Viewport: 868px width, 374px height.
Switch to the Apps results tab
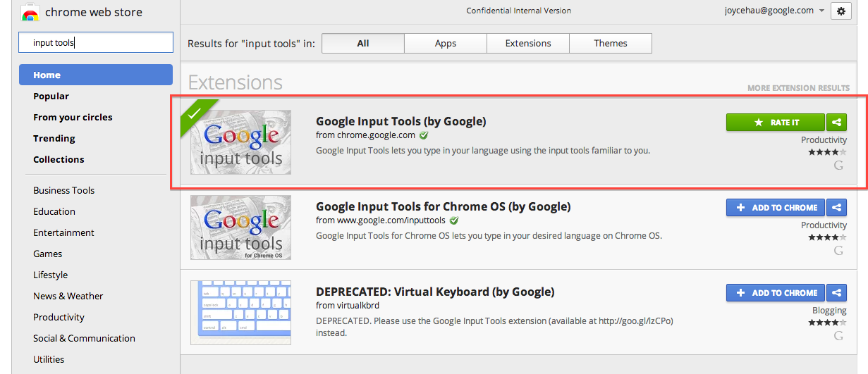pos(446,44)
